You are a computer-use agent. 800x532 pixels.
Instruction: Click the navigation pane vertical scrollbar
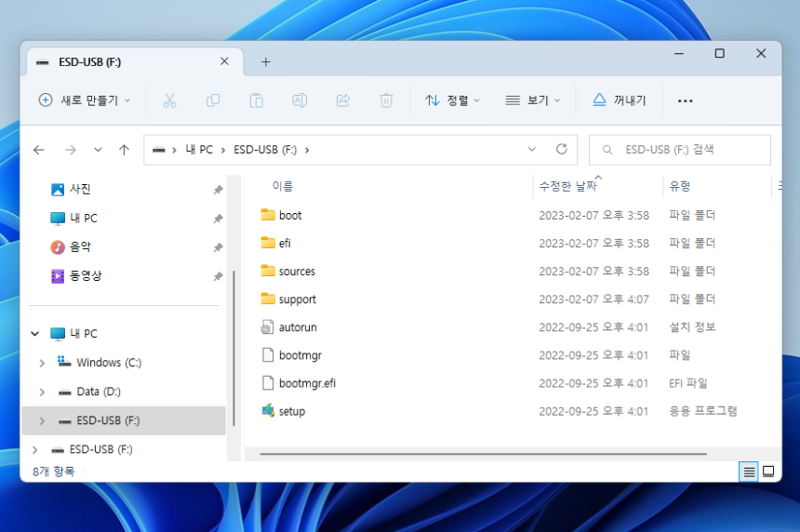233,348
